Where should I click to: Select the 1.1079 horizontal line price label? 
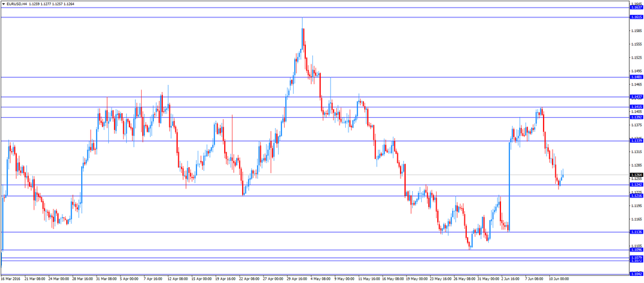tap(636, 257)
